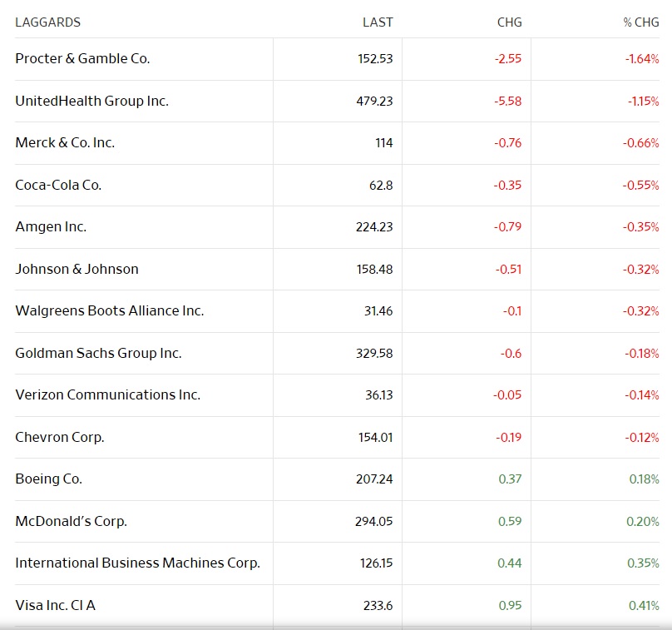The height and width of the screenshot is (630, 672).
Task: Open Visa Inc. Cl A entry
Action: pyautogui.click(x=55, y=606)
